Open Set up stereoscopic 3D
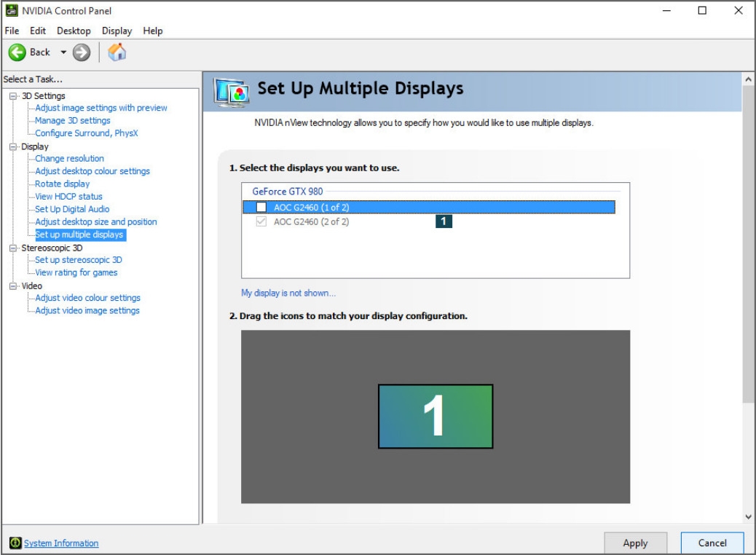This screenshot has width=756, height=555. (x=78, y=259)
